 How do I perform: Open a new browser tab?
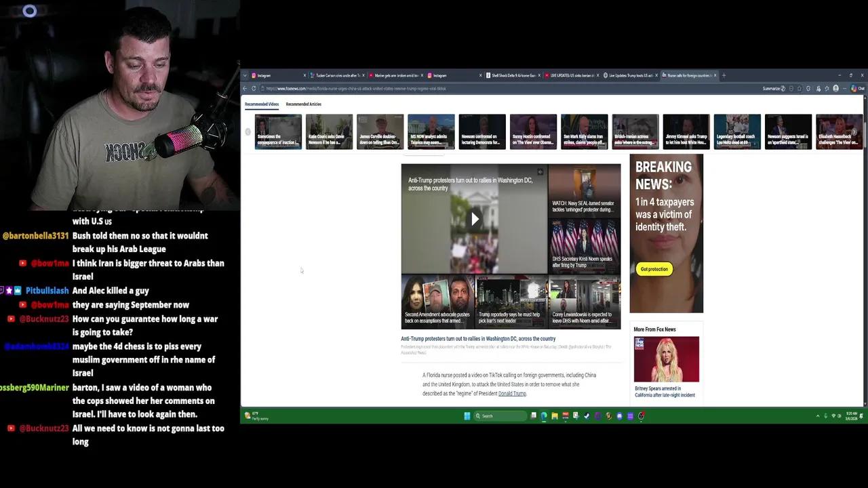point(724,75)
